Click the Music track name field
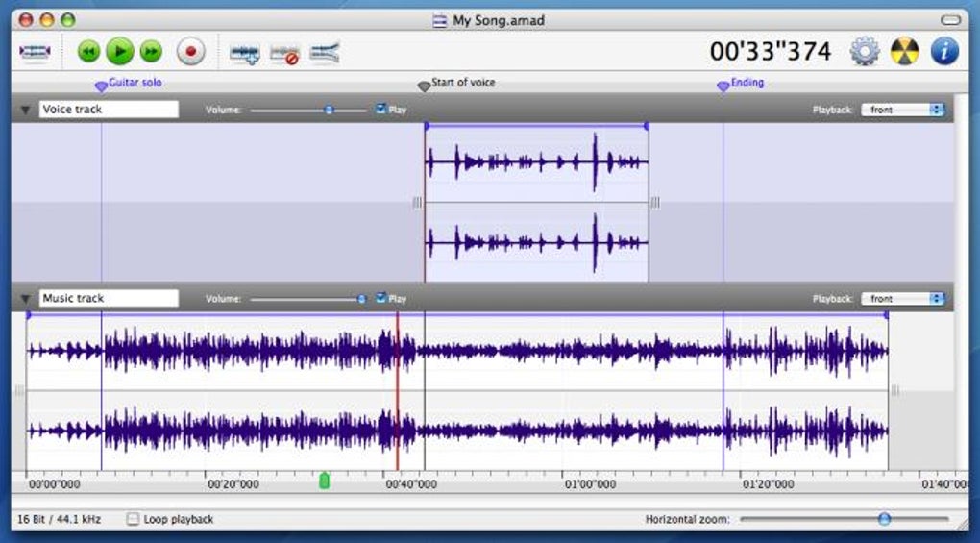Screen dimensions: 980x543 (x=109, y=298)
